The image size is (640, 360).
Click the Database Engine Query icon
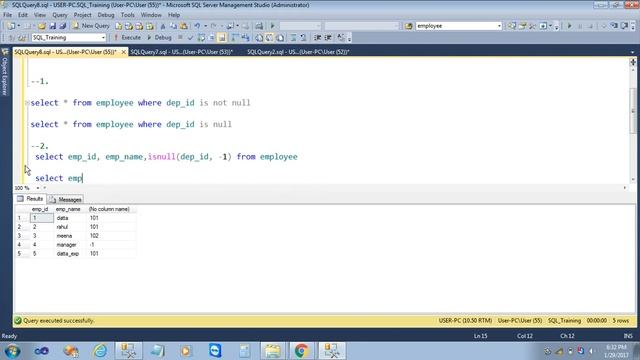[118, 26]
